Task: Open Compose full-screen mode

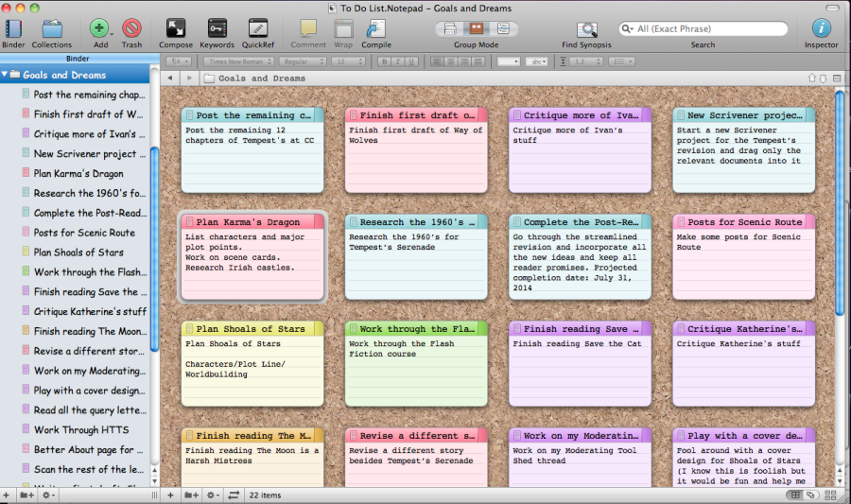Action: tap(176, 28)
